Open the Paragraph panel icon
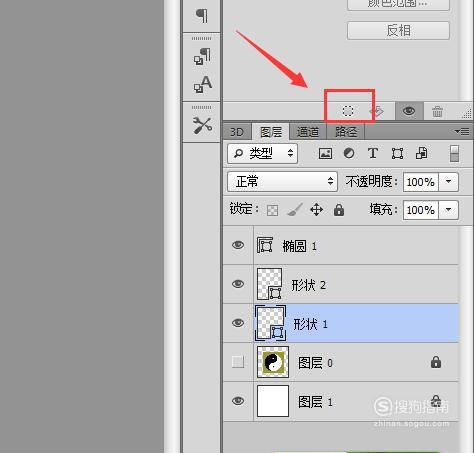This screenshot has width=474, height=453. coord(202,16)
